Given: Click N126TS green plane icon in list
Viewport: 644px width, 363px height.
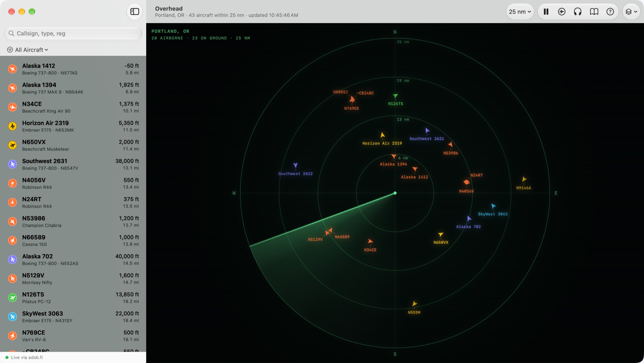Looking at the screenshot, I should click(12, 298).
